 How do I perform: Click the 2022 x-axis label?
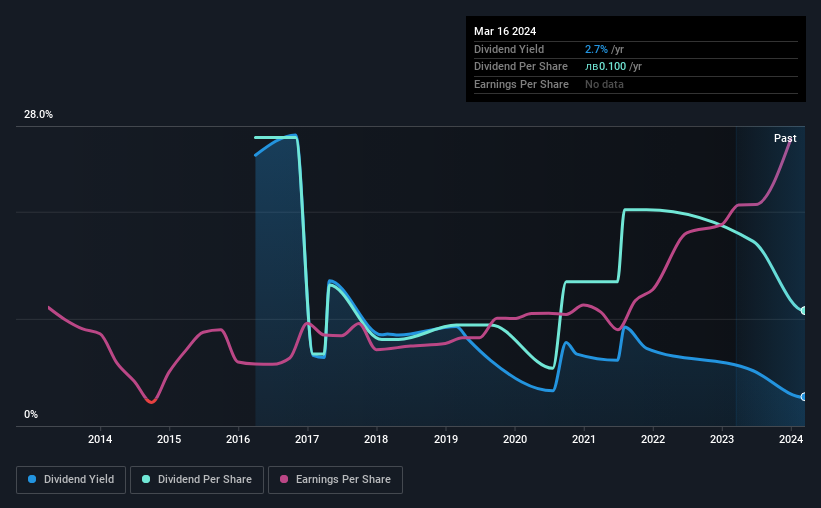653,439
